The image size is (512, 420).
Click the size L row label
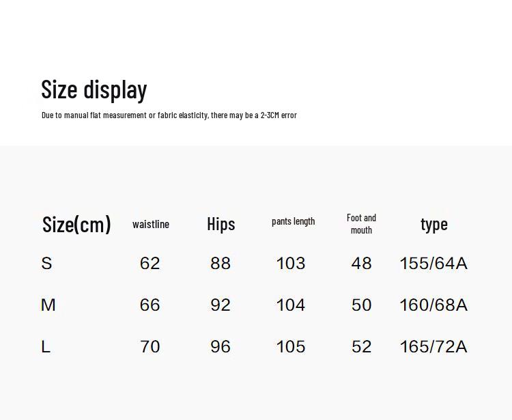click(x=46, y=347)
